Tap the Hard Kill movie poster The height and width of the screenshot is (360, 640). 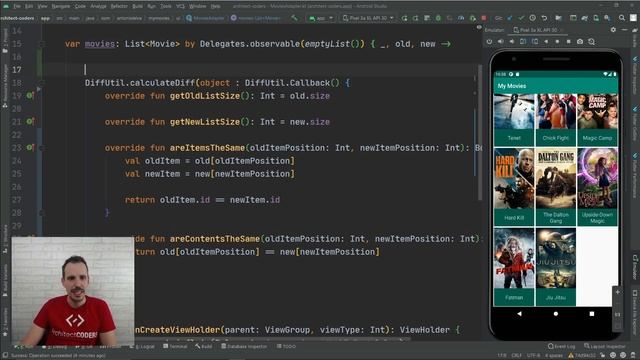[514, 179]
